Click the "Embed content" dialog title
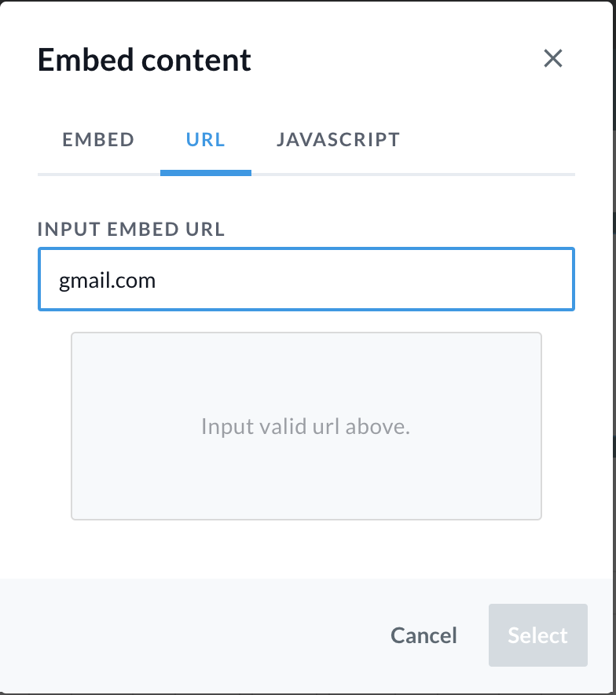Screen dimensions: 616x695 [145, 60]
